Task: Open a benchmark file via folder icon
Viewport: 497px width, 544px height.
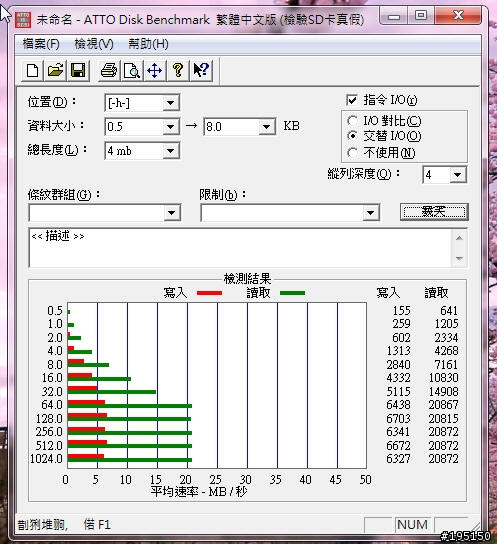Action: (x=55, y=71)
